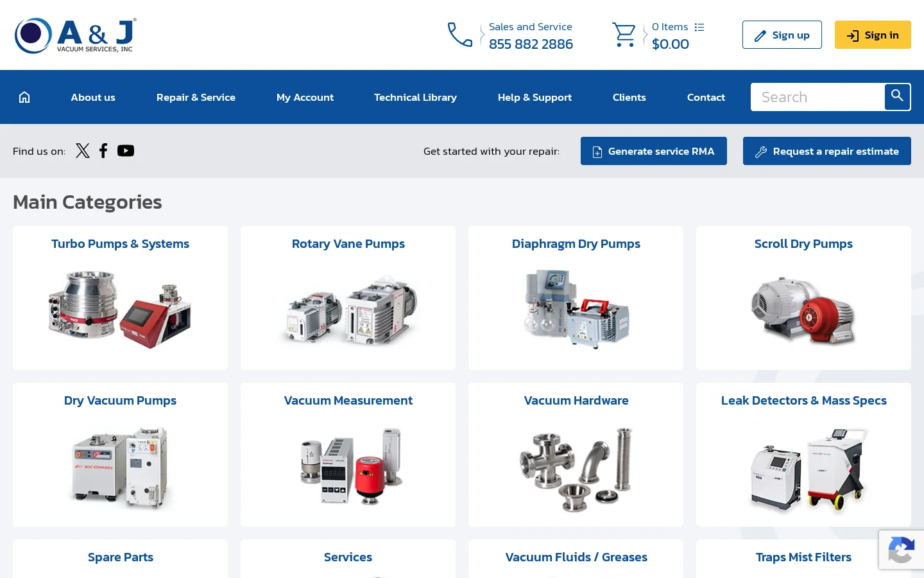Open Services category link
The height and width of the screenshot is (578, 924).
pos(348,557)
